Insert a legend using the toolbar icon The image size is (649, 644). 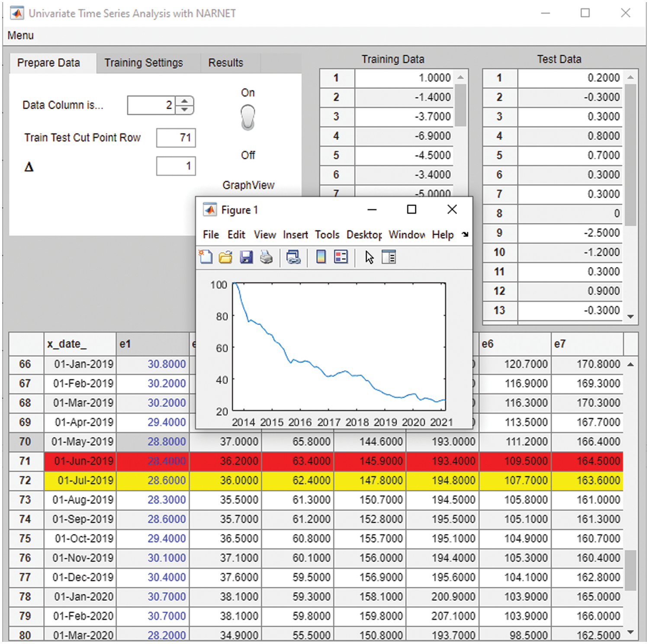[x=341, y=257]
